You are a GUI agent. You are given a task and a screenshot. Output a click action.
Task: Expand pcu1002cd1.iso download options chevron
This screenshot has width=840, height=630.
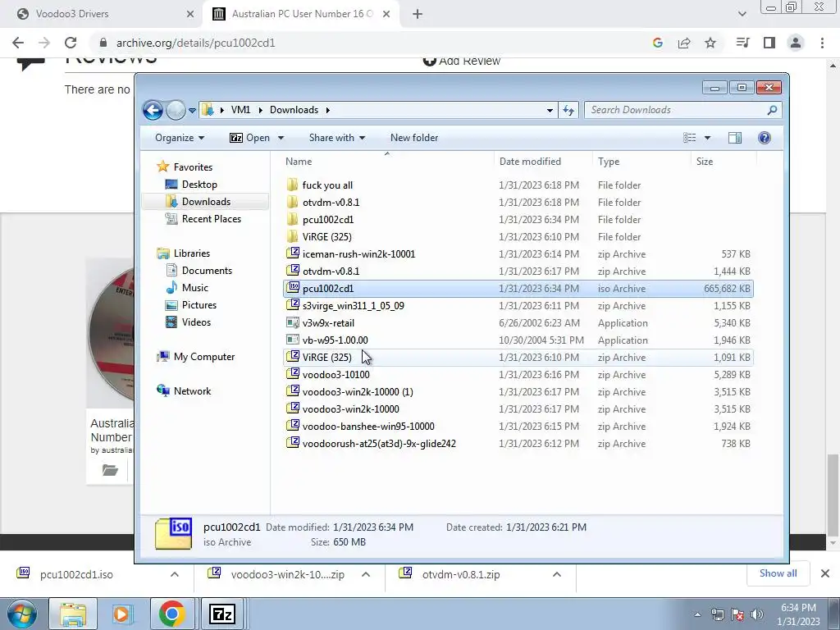pyautogui.click(x=174, y=574)
